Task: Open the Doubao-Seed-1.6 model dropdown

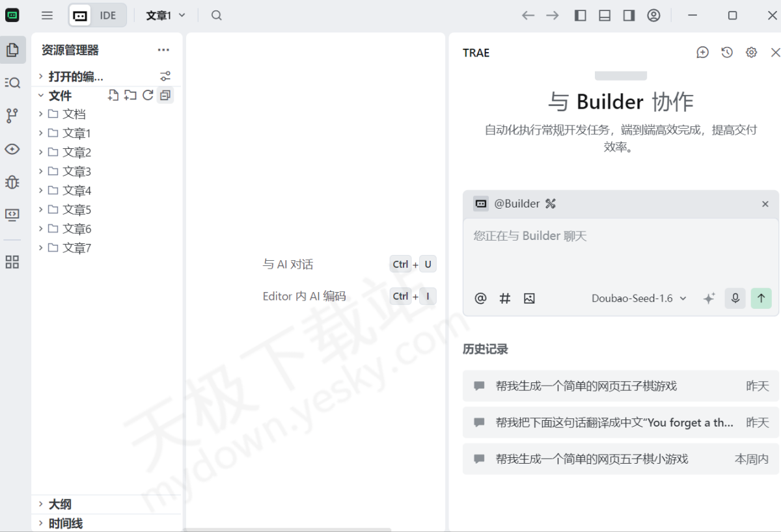Action: pyautogui.click(x=638, y=299)
